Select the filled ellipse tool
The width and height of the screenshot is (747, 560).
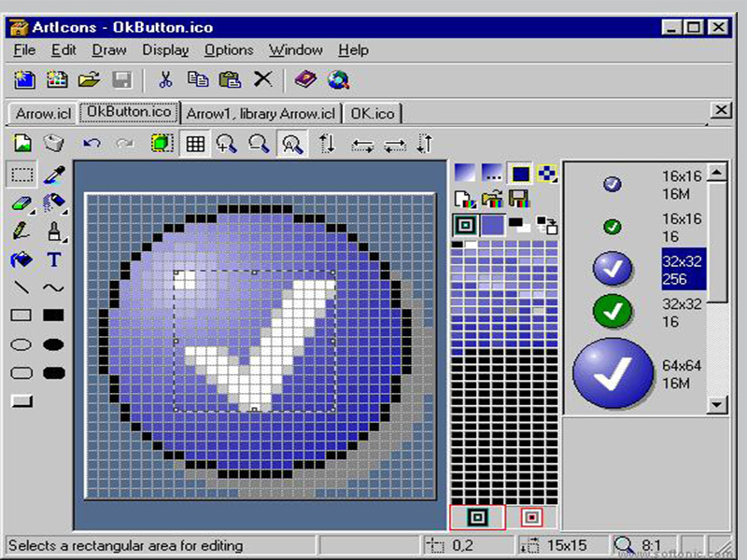coord(54,344)
